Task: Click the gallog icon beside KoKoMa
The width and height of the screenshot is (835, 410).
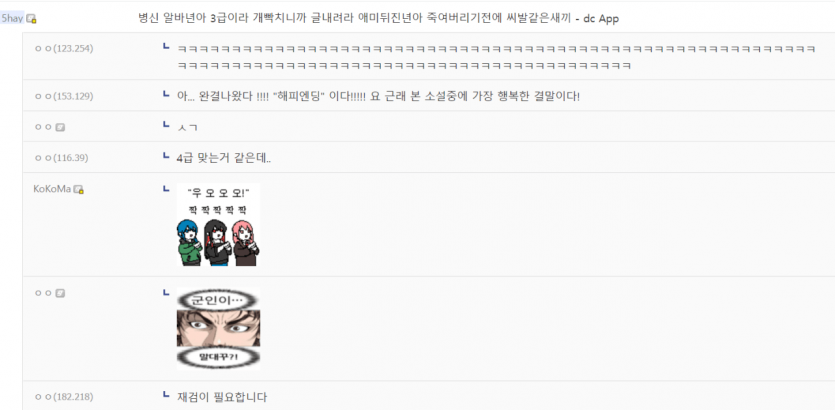Action: click(x=79, y=189)
